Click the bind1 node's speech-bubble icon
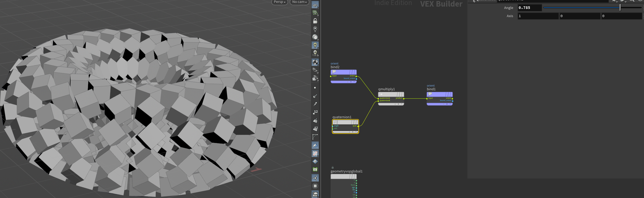The height and width of the screenshot is (198, 644). click(430, 94)
